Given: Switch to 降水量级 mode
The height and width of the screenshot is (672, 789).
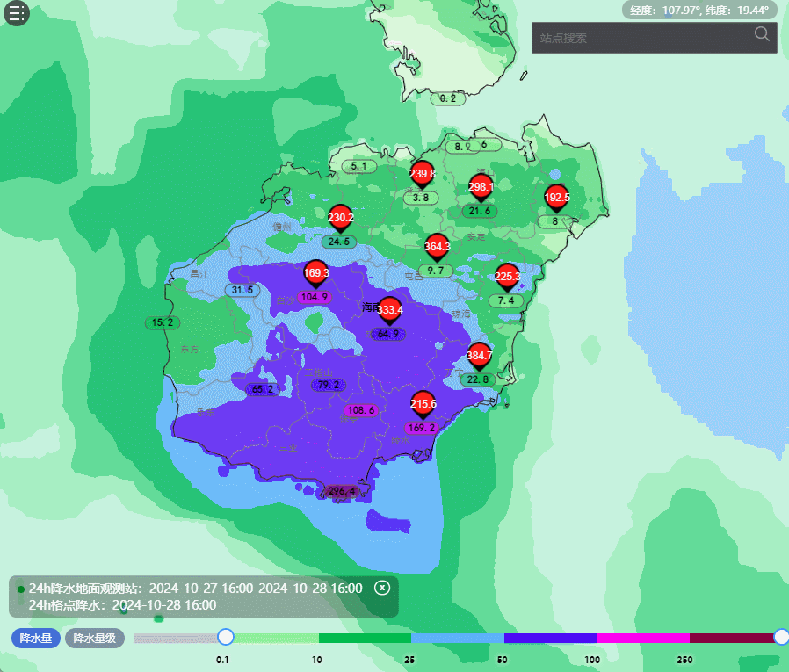Looking at the screenshot, I should coord(95,639).
